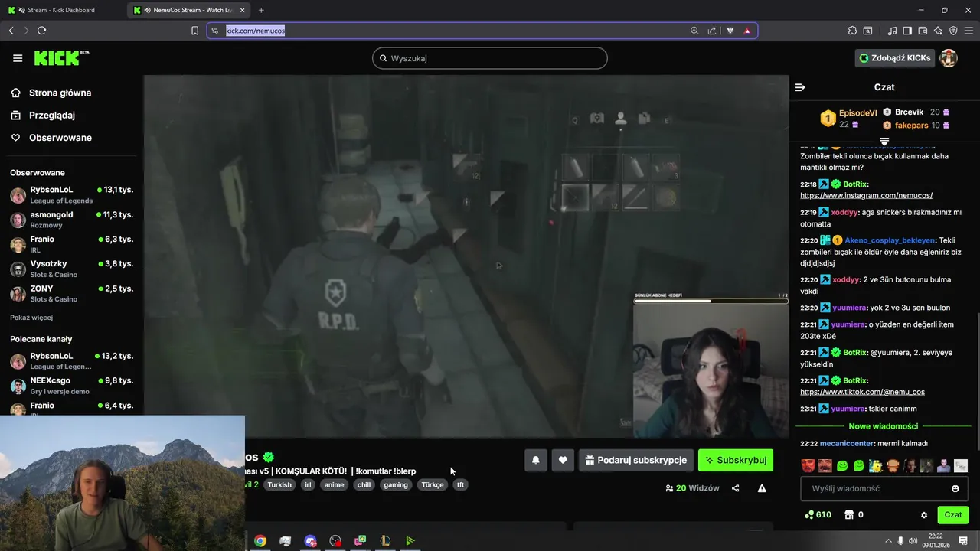Open the first RybsonLoL under Obserwowane
980x551 pixels.
[x=72, y=194]
